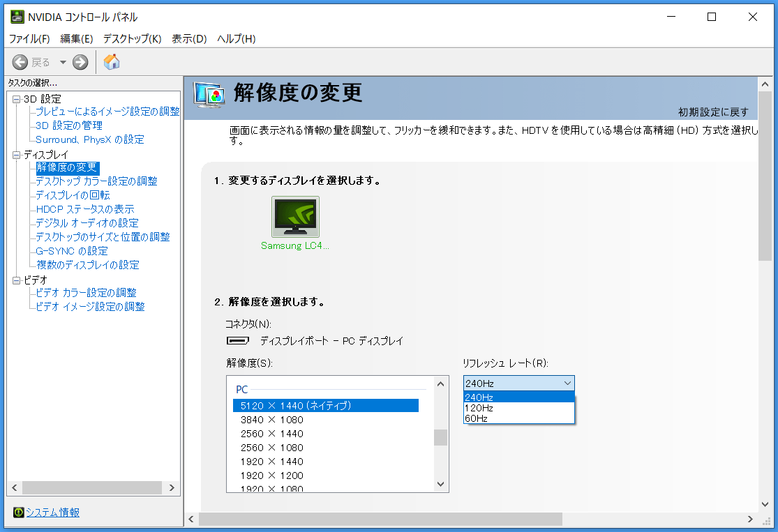Image resolution: width=778 pixels, height=532 pixels.
Task: Open 複数のディスプレイの設定
Action: coord(87,265)
